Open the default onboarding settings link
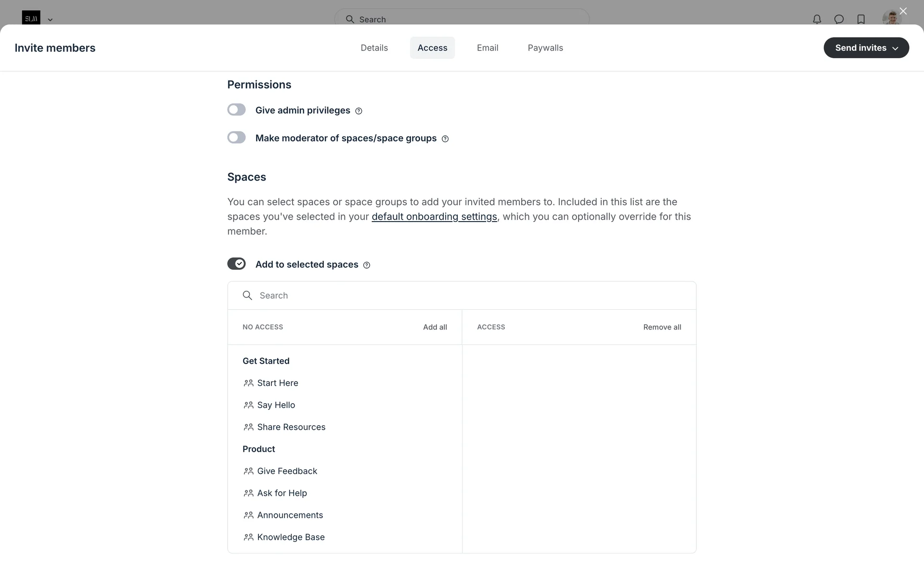924x578 pixels. click(434, 217)
